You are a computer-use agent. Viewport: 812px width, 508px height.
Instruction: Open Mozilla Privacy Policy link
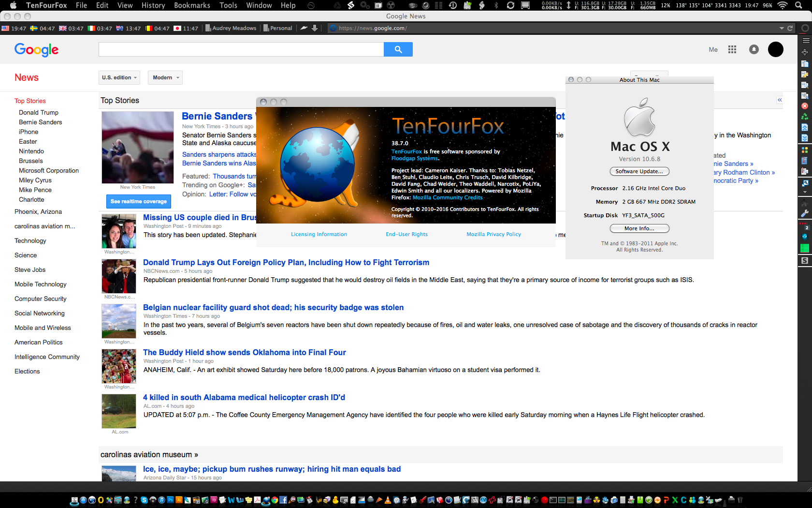click(x=493, y=234)
